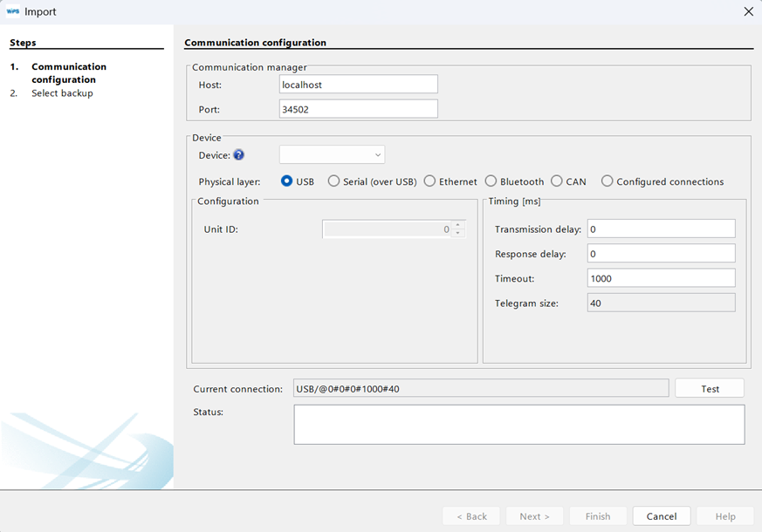The height and width of the screenshot is (532, 762).
Task: Click inside the Host field
Action: click(358, 84)
